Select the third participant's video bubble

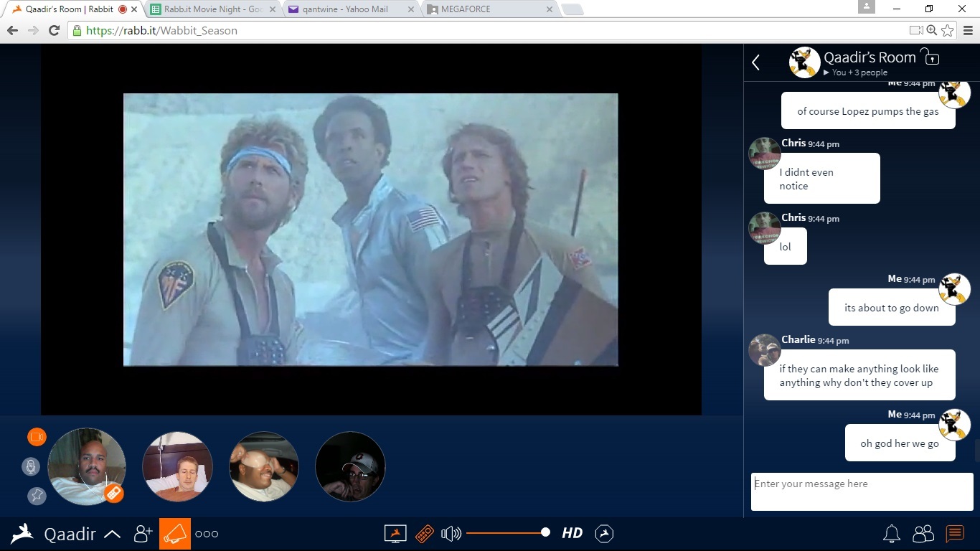coord(264,466)
